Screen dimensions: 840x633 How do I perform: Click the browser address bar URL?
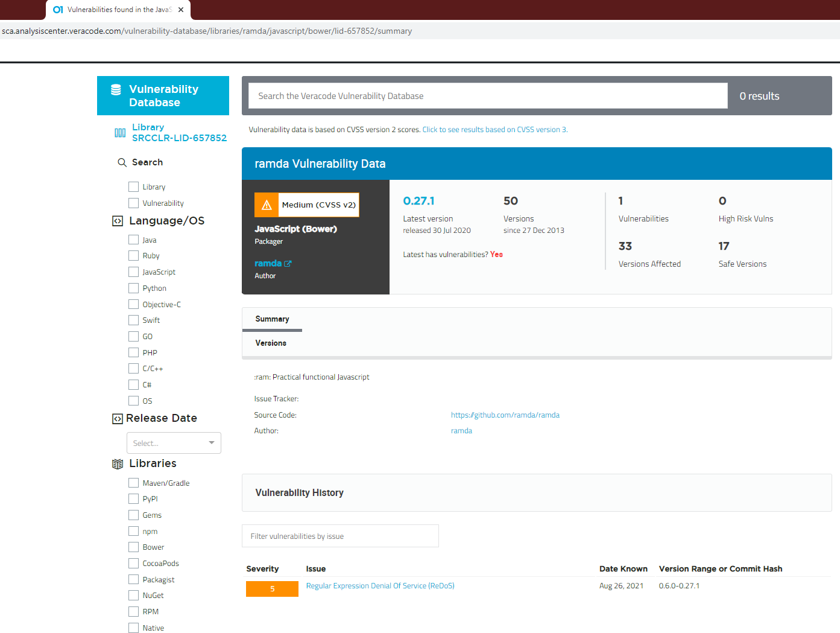point(207,31)
